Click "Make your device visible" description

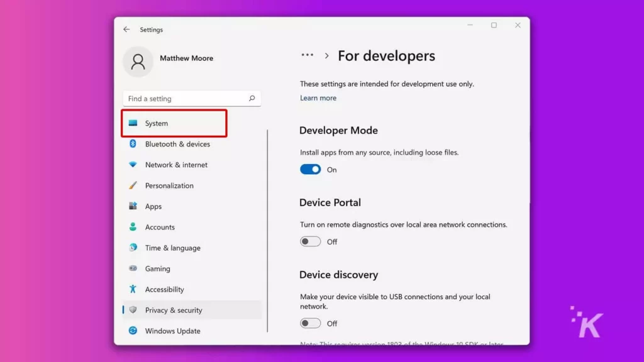(395, 302)
